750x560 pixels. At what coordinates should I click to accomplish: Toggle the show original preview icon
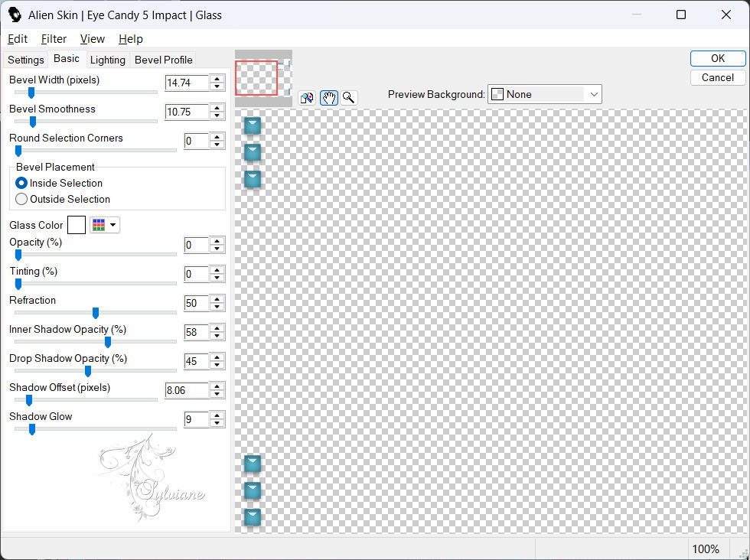pyautogui.click(x=307, y=98)
